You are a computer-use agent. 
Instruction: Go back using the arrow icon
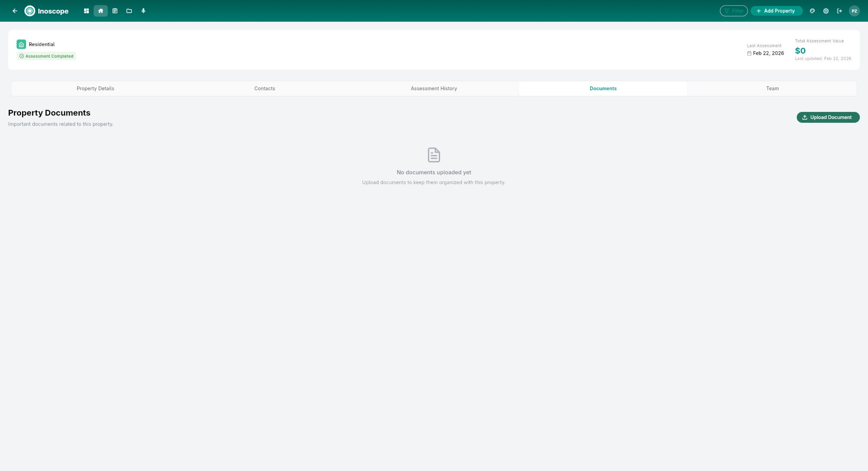coord(15,11)
